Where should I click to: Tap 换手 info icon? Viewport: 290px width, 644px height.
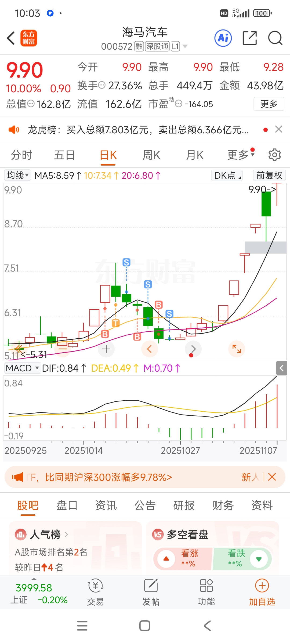point(102,85)
